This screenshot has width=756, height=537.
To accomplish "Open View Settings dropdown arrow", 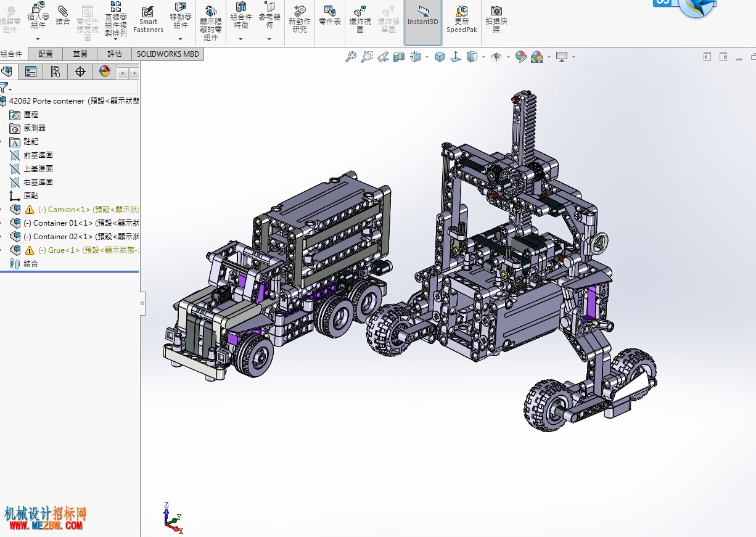I will (573, 57).
